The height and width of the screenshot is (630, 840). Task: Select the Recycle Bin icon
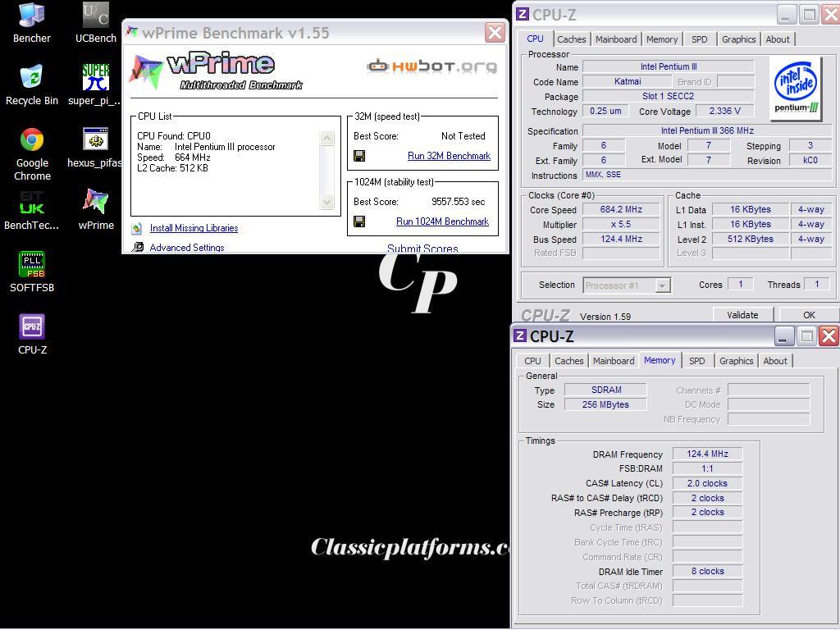click(31, 85)
